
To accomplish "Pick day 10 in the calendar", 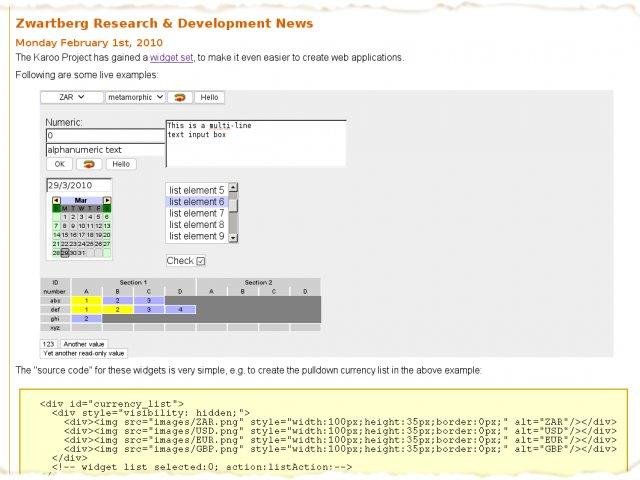I will (82, 226).
